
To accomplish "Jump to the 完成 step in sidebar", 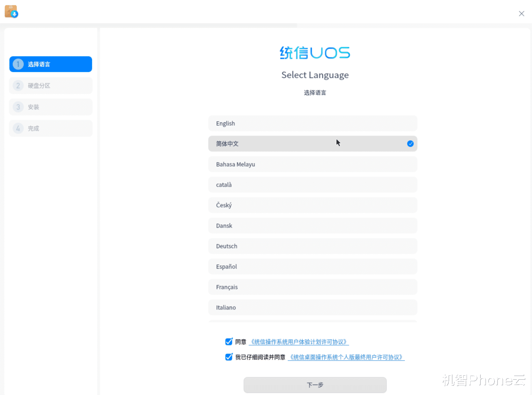I will (x=51, y=128).
